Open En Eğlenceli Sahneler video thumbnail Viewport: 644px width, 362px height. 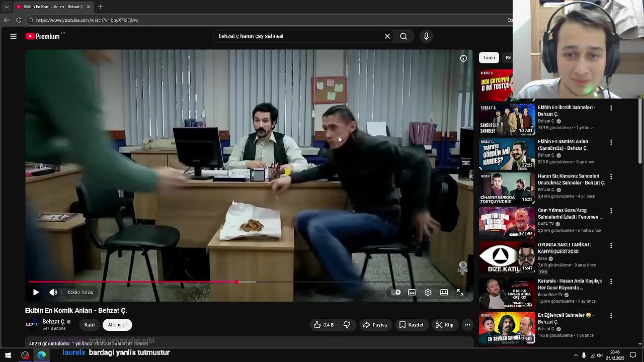click(x=507, y=327)
